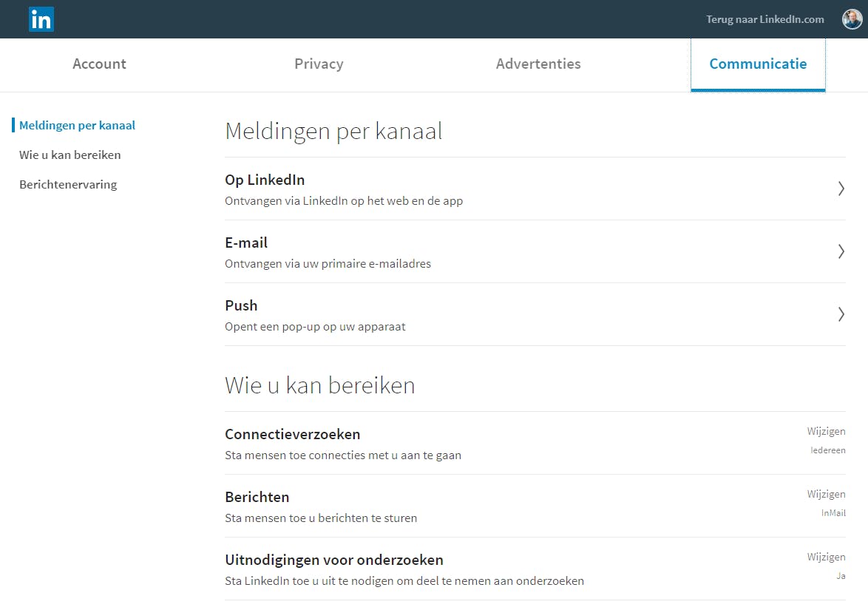
Task: Click the Iedereen value under Connectieverzoeken
Action: click(828, 450)
